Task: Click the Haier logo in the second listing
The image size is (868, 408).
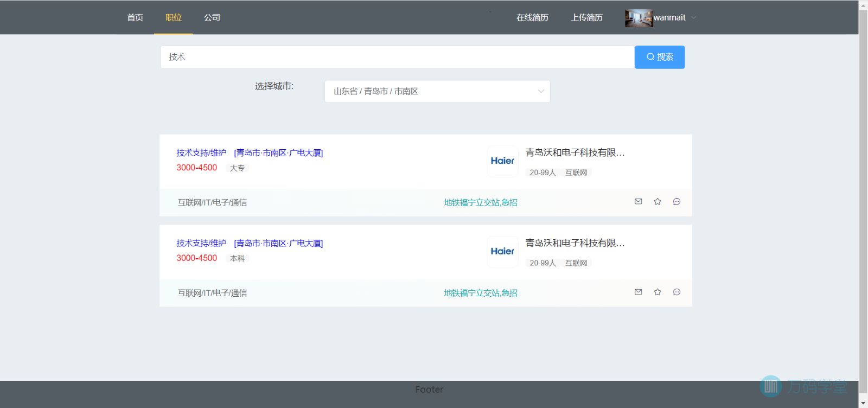Action: click(502, 252)
